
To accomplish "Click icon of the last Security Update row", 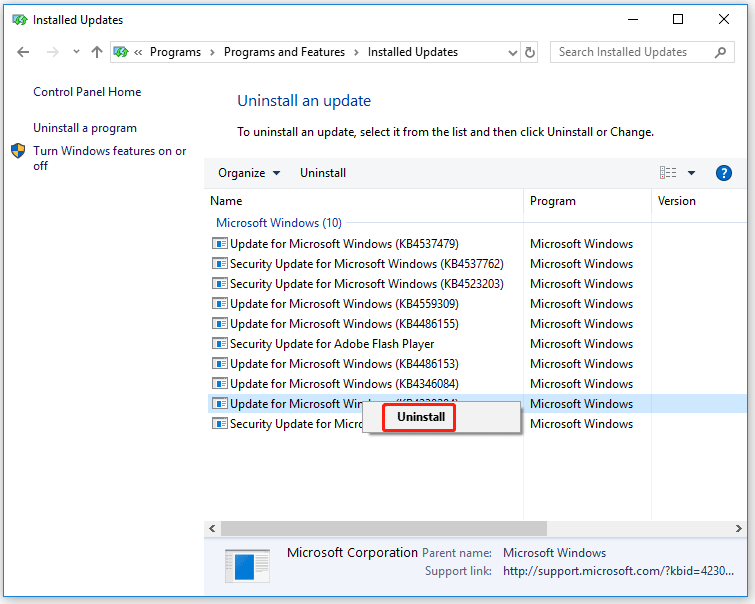I will [x=220, y=424].
